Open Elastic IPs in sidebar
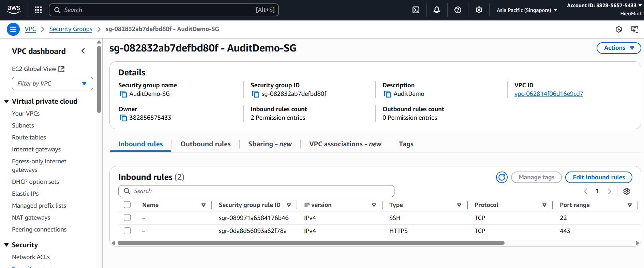Screen dimensions: 644x268 [x=26, y=194]
